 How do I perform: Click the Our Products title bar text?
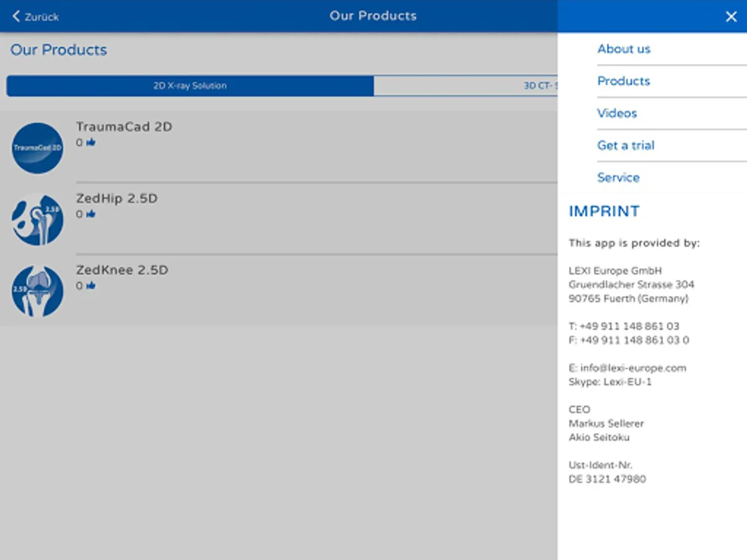[373, 16]
